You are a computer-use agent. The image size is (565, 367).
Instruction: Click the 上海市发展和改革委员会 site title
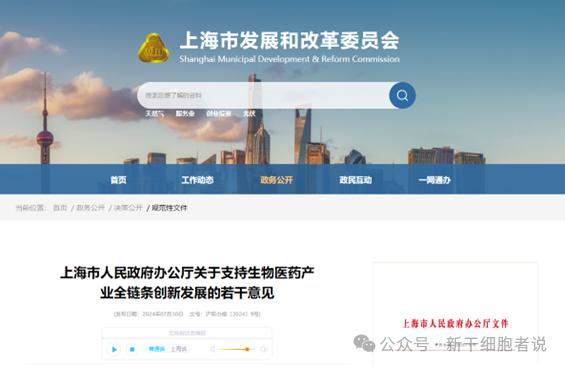click(x=289, y=40)
